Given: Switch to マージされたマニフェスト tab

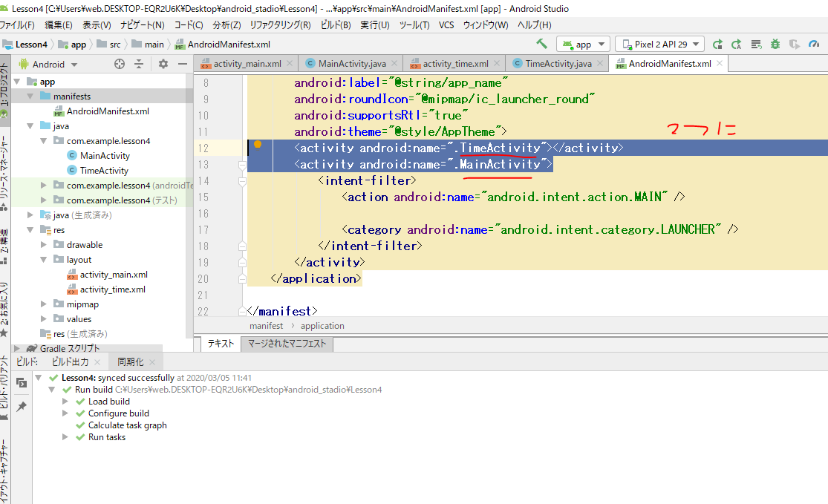Looking at the screenshot, I should tap(287, 344).
